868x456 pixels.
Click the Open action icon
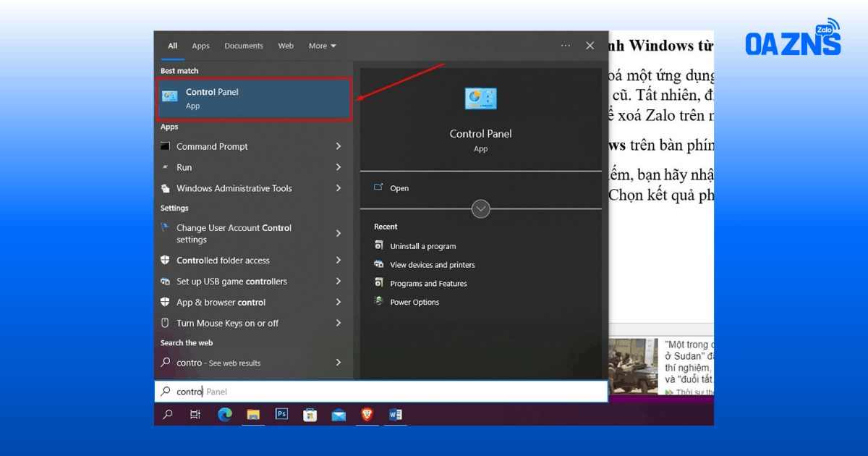coord(378,187)
